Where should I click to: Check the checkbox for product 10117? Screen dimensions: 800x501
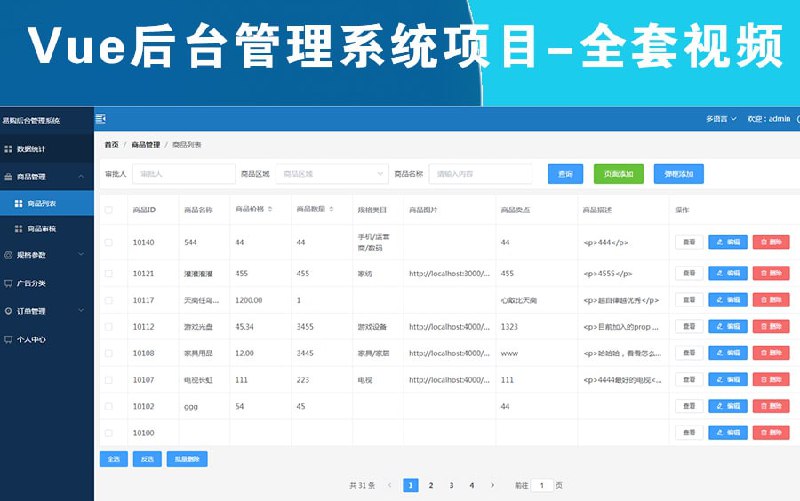click(x=109, y=300)
